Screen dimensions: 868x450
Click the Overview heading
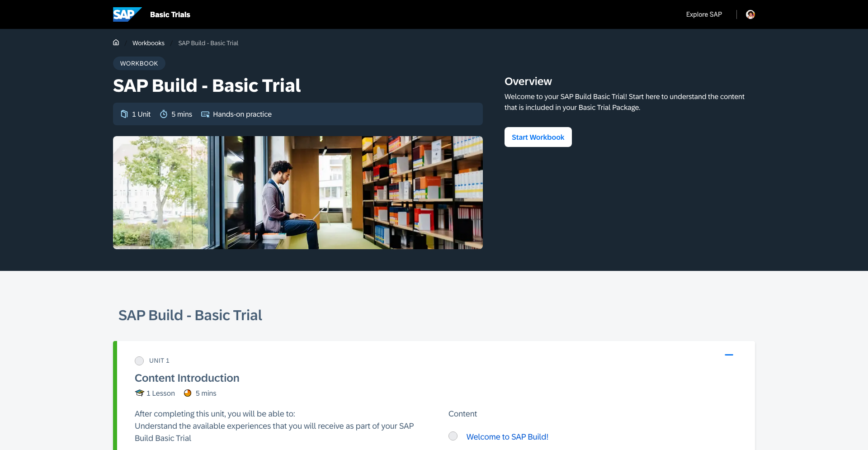click(528, 81)
